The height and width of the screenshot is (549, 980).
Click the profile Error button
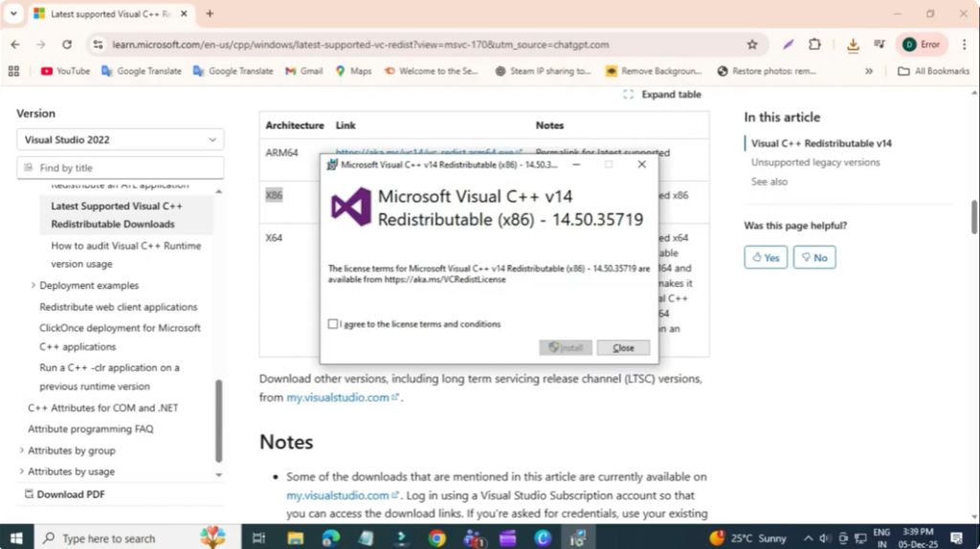click(x=922, y=44)
